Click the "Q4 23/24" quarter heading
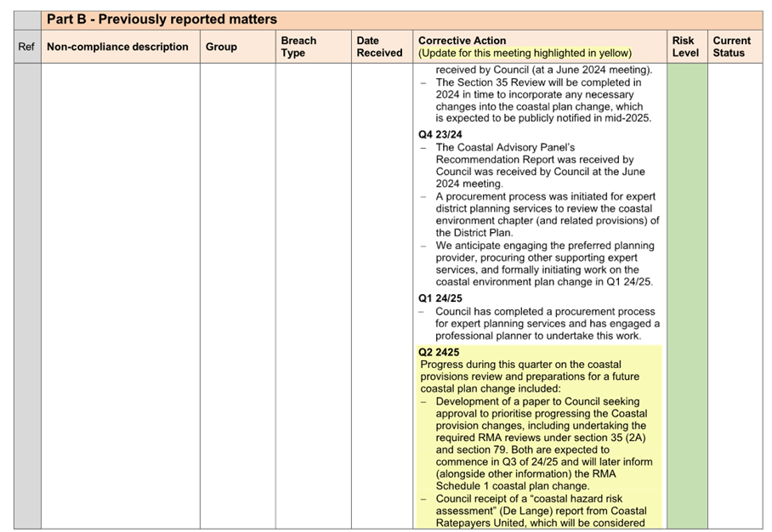 click(440, 135)
